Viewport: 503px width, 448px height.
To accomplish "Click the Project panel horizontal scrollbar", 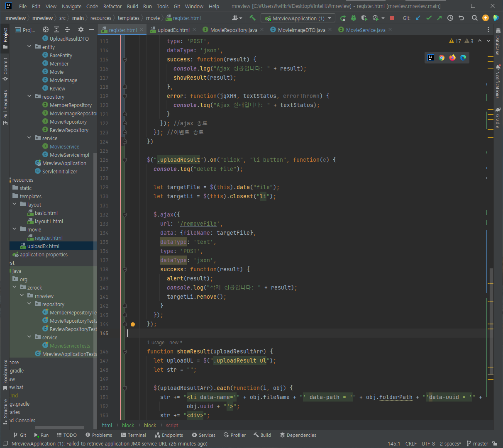I will pos(59,428).
